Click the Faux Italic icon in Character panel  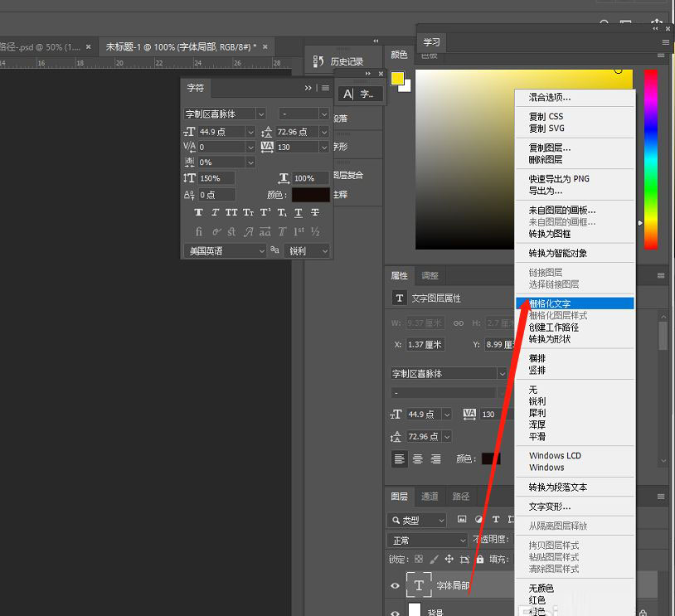pyautogui.click(x=216, y=212)
